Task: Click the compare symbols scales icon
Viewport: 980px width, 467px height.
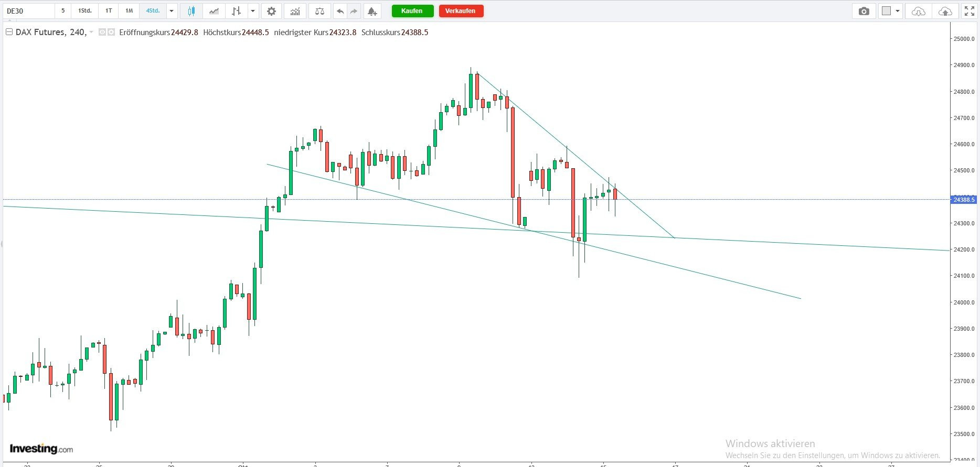Action: click(x=319, y=11)
